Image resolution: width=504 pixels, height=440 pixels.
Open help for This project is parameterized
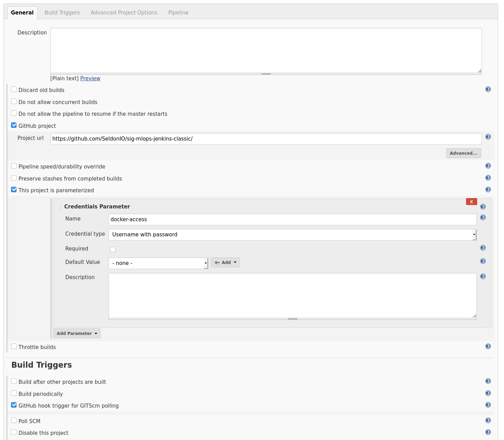tap(488, 190)
